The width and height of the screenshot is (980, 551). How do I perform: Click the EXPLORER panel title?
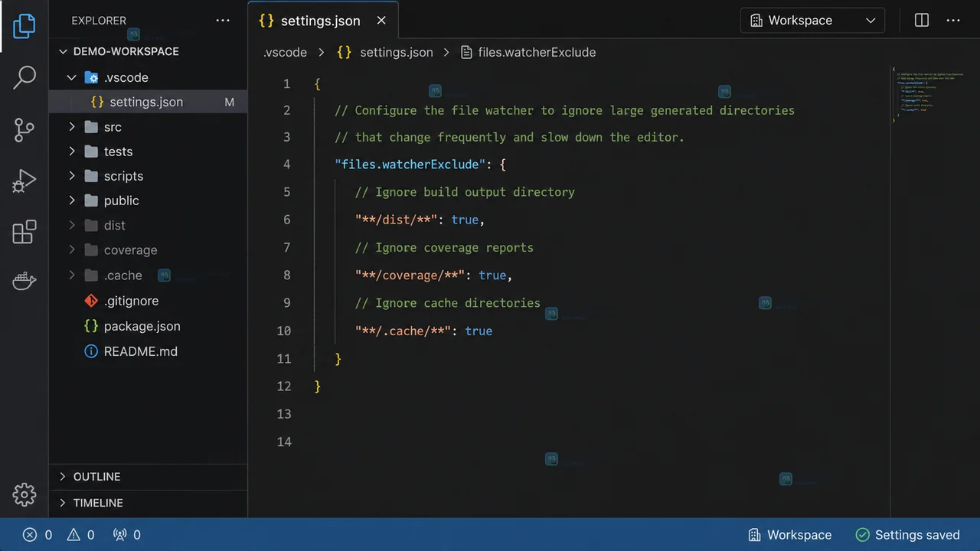(99, 21)
